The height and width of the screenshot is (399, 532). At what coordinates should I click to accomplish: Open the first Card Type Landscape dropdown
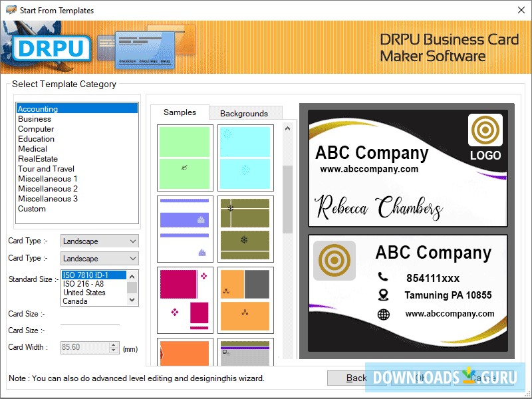point(99,241)
